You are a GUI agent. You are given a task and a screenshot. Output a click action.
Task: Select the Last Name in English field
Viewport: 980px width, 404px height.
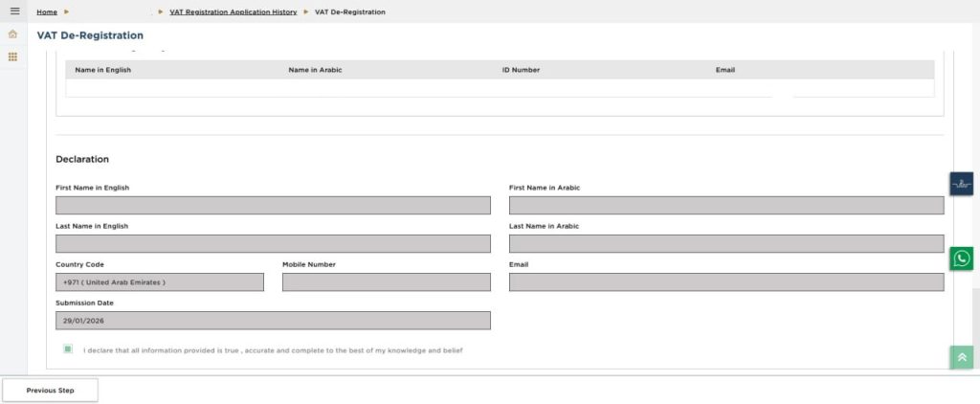pos(273,243)
